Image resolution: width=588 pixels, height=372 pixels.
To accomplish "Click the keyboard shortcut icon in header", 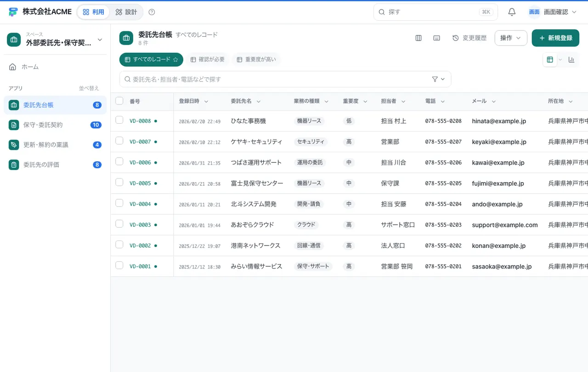I will (437, 38).
